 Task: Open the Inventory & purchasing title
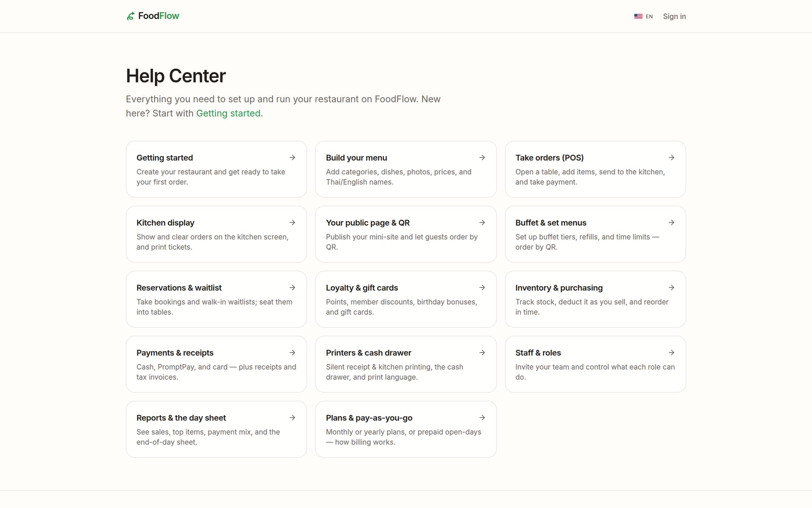tap(559, 288)
